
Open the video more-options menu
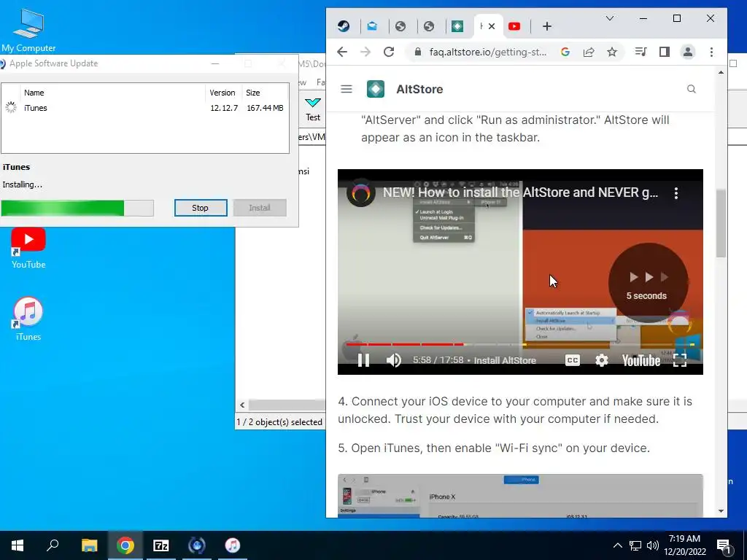[x=676, y=192]
